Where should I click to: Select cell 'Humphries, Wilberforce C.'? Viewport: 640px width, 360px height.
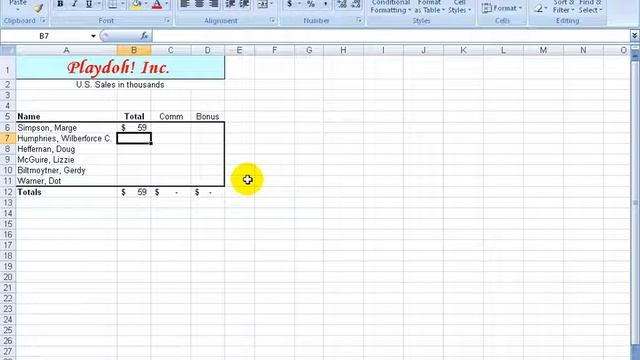[67, 138]
